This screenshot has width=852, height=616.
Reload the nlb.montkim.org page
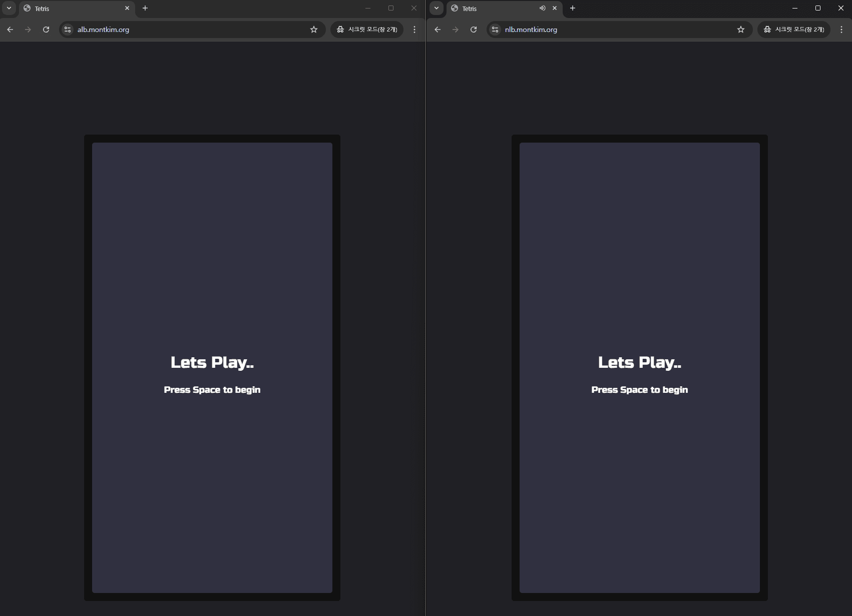474,30
